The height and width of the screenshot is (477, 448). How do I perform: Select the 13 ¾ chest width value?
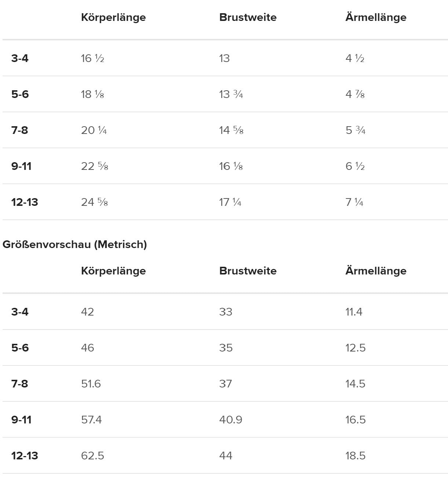(x=231, y=94)
